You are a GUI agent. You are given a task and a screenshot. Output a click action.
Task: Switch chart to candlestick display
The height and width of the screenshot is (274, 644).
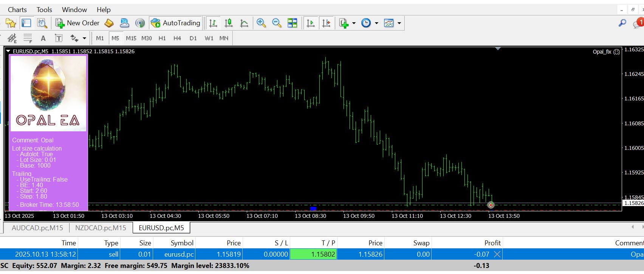pyautogui.click(x=229, y=23)
